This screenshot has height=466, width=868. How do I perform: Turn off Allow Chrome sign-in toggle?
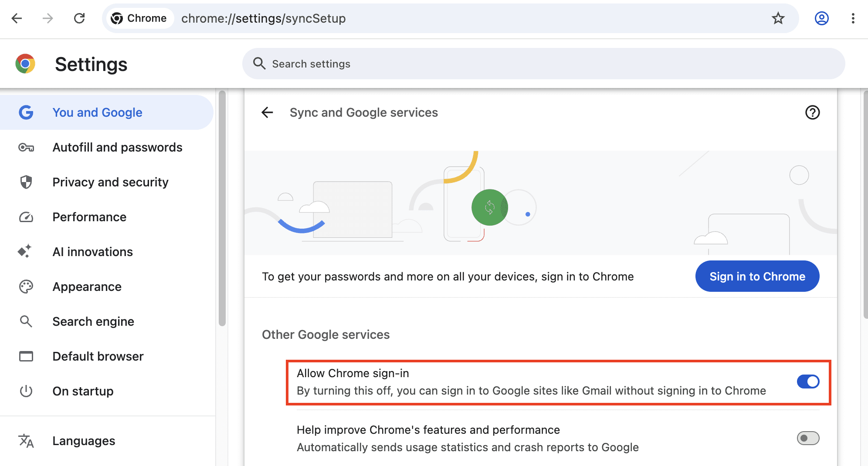click(808, 382)
